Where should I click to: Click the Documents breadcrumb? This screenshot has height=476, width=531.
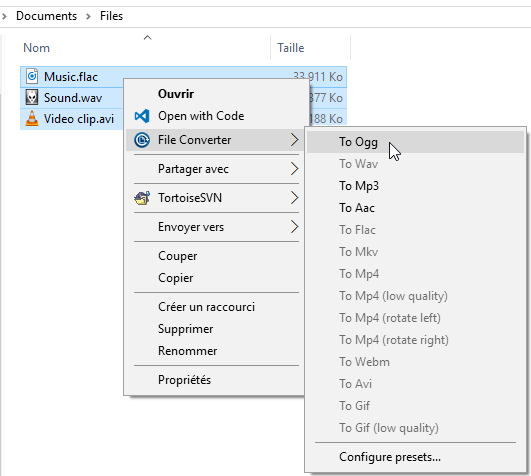(46, 16)
